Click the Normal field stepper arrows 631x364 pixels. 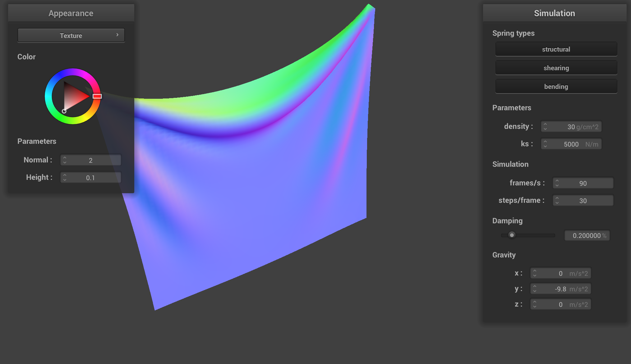[65, 160]
